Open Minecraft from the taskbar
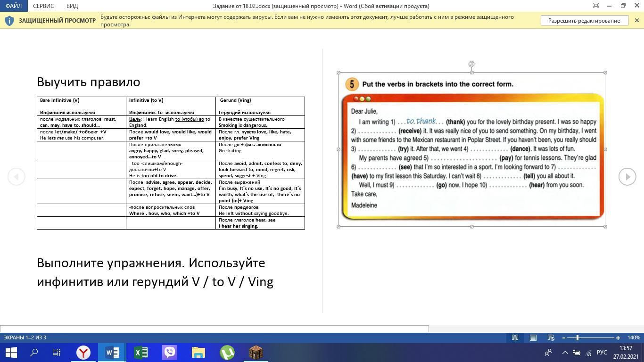Screen dimensions: 644x362 click(256, 353)
